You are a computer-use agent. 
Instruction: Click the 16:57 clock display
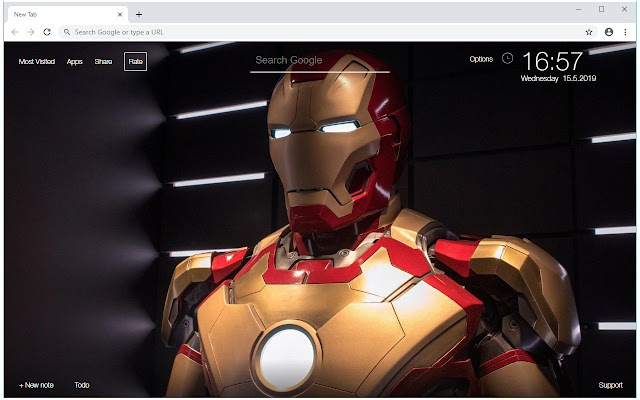click(x=553, y=61)
